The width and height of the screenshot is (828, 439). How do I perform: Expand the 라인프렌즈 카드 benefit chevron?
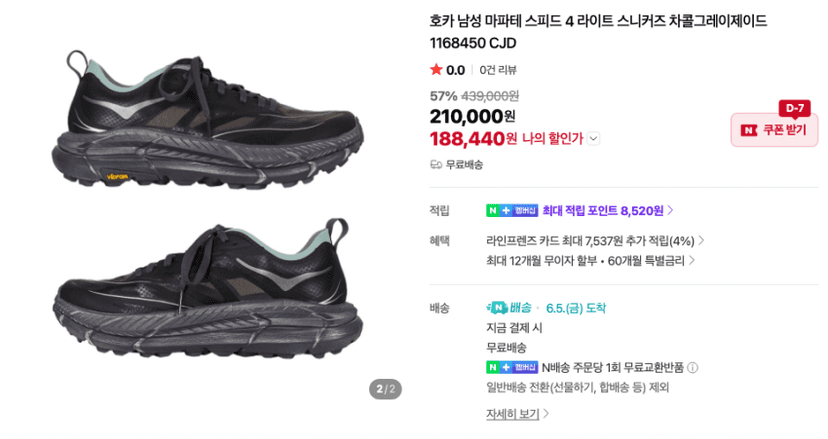click(701, 241)
